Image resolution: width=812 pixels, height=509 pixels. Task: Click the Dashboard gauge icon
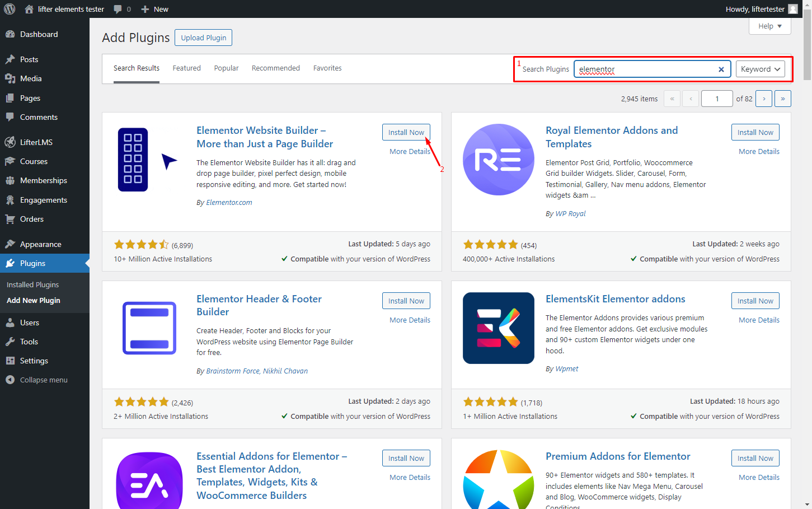pos(10,34)
